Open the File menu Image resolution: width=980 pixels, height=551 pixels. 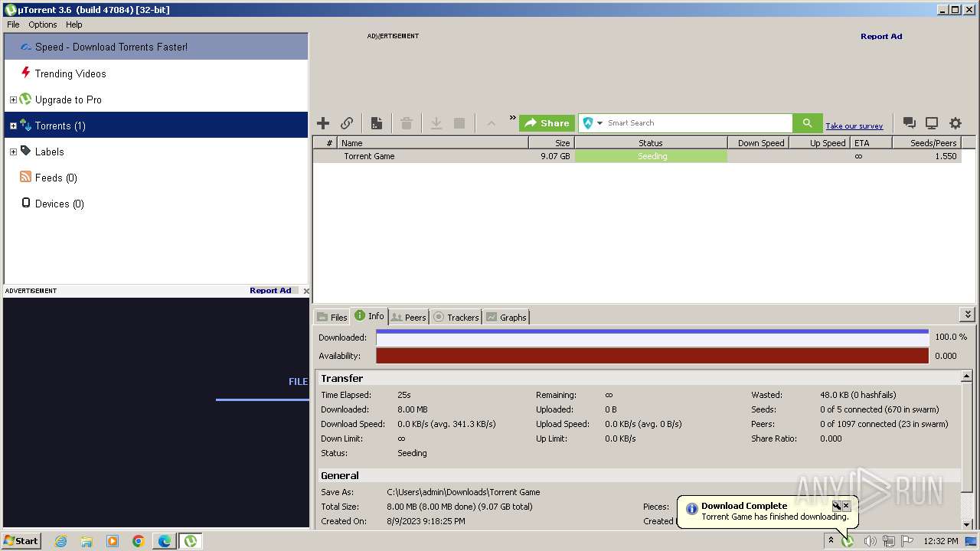point(13,24)
